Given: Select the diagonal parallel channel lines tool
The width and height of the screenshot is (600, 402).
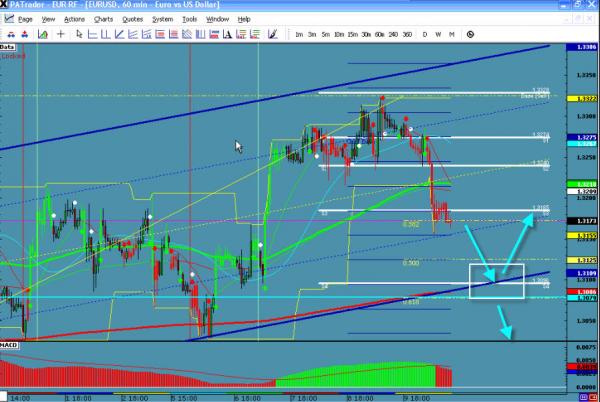Looking at the screenshot, I should coord(187,34).
